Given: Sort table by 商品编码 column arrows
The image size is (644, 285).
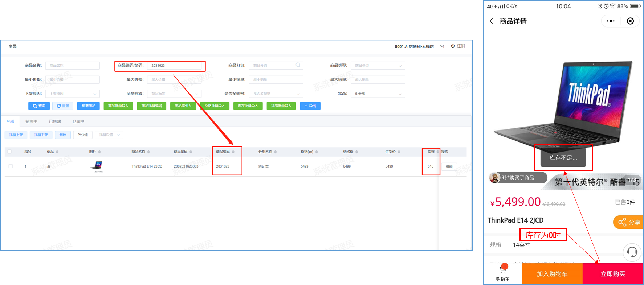Looking at the screenshot, I should coord(233,152).
